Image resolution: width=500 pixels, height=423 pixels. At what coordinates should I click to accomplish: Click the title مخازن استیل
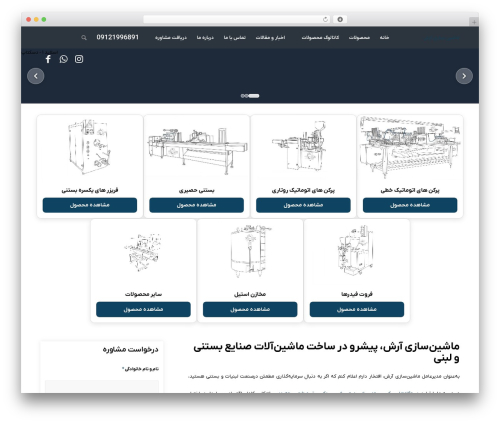tap(250, 294)
